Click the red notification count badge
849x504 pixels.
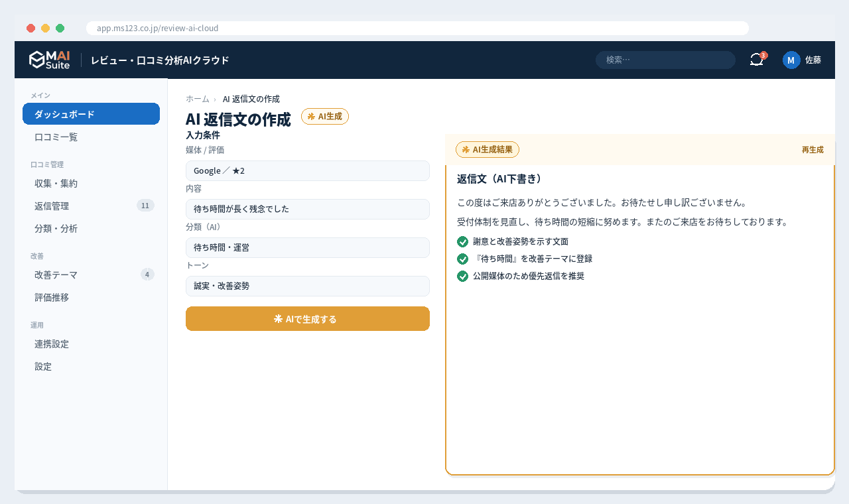click(763, 55)
